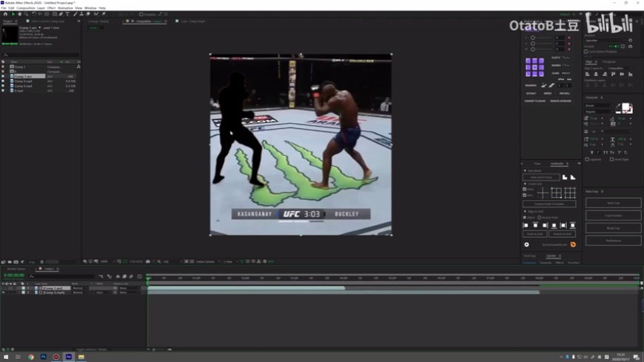Select the Type text tool
Screen dimensions: 644x362
pos(67,14)
